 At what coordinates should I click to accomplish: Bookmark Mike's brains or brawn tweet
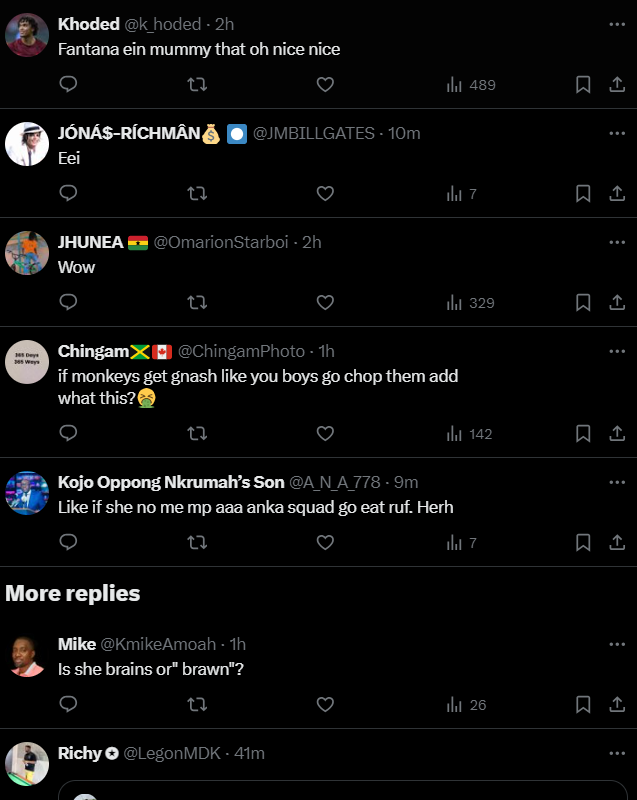coord(583,705)
